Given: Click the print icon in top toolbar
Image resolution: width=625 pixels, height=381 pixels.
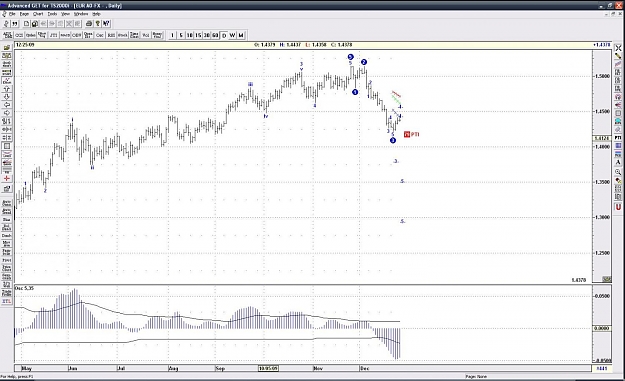Looking at the screenshot, I should pyautogui.click(x=89, y=24).
